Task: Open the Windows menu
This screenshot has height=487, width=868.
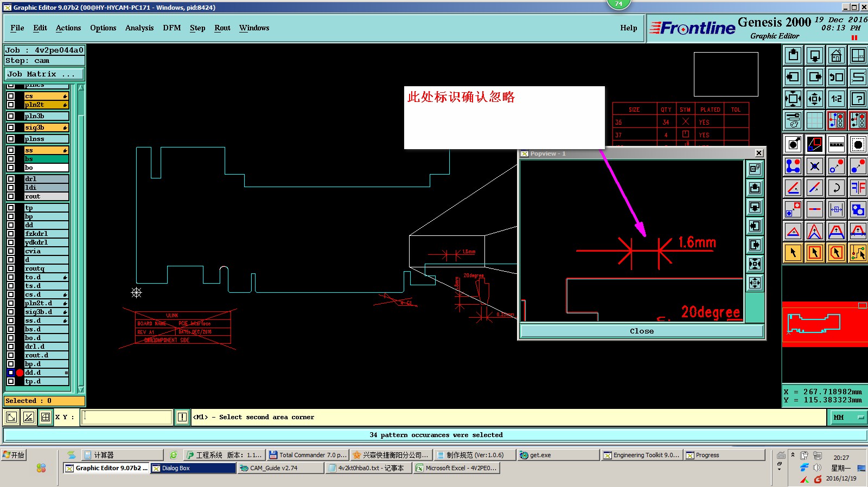Action: 254,28
